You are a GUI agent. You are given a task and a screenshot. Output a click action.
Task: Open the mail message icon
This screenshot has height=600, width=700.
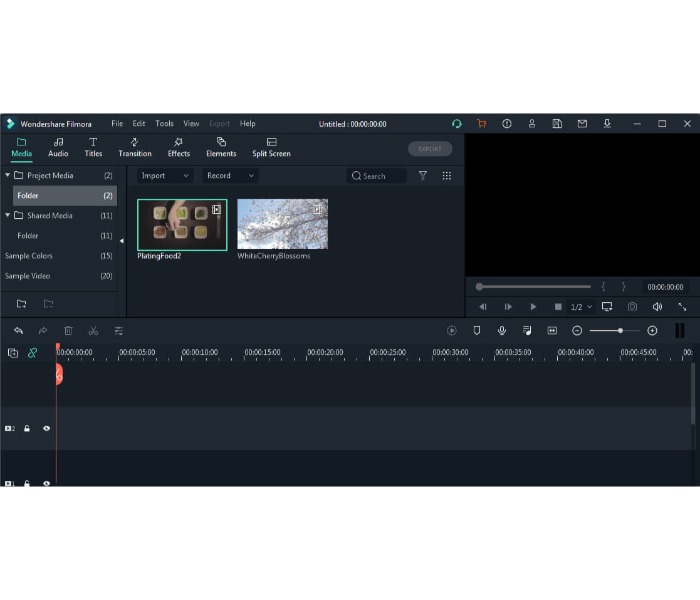[x=582, y=124]
